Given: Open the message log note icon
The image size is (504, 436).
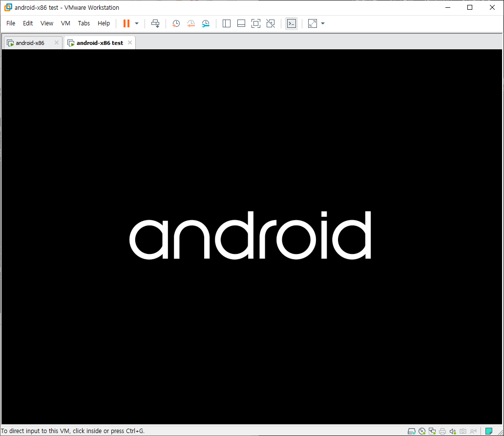Looking at the screenshot, I should click(489, 431).
